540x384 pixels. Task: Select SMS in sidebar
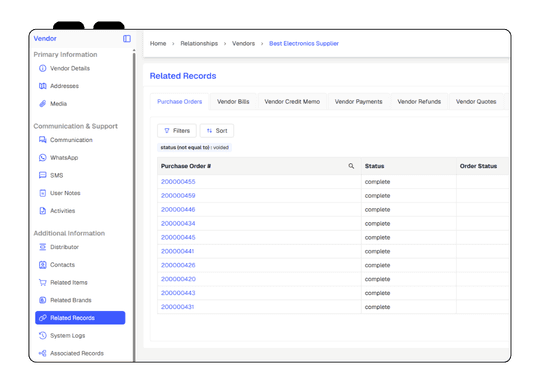(x=56, y=175)
